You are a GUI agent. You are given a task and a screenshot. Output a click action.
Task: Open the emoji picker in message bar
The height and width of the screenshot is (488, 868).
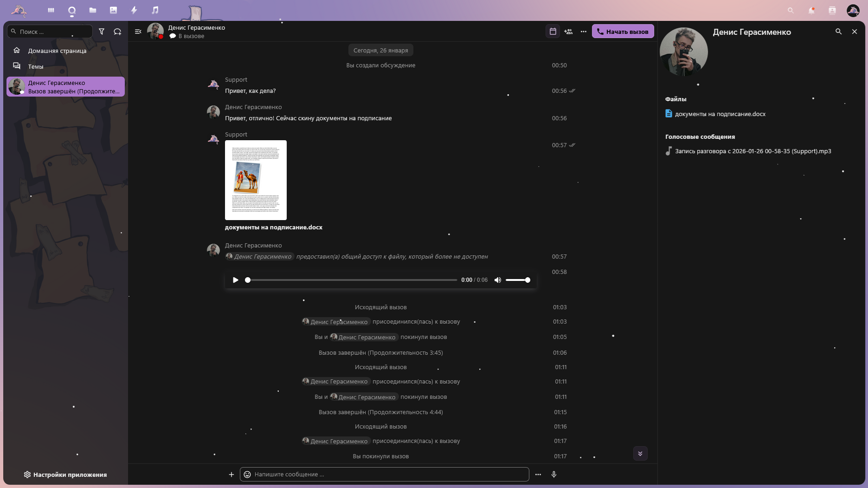pyautogui.click(x=247, y=474)
